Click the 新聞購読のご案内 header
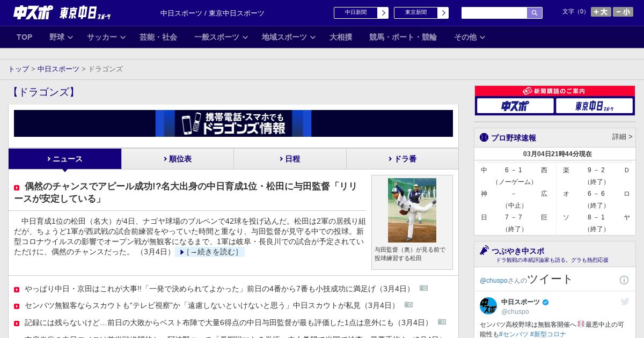The image size is (644, 338). [555, 91]
